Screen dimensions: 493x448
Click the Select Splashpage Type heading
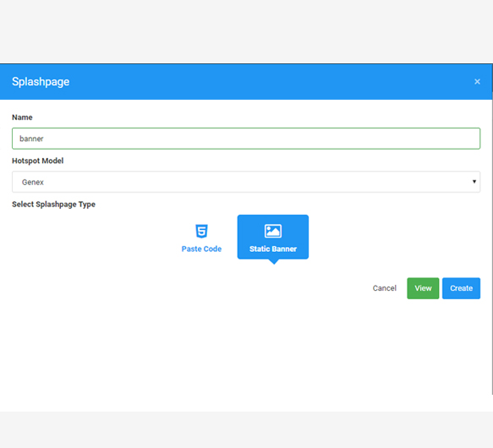point(53,205)
